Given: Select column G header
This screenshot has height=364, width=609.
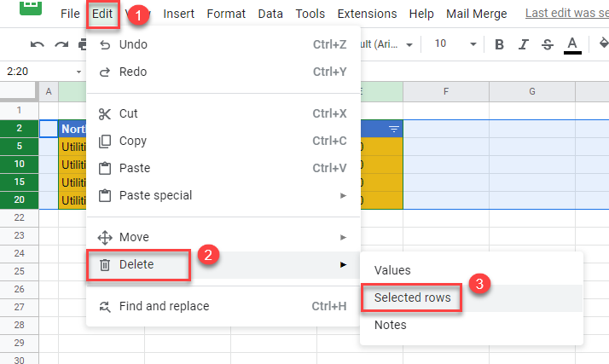Looking at the screenshot, I should (x=531, y=91).
